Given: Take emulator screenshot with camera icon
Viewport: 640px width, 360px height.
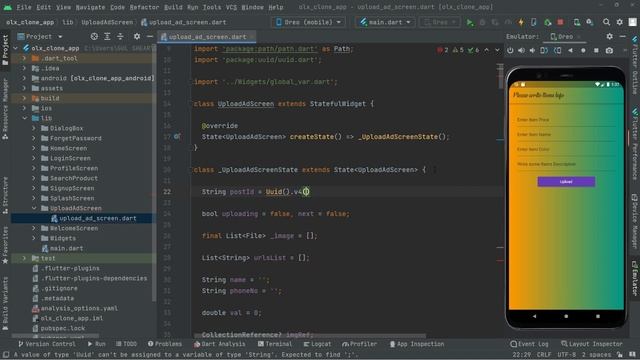Looking at the screenshot, I should click(x=609, y=51).
